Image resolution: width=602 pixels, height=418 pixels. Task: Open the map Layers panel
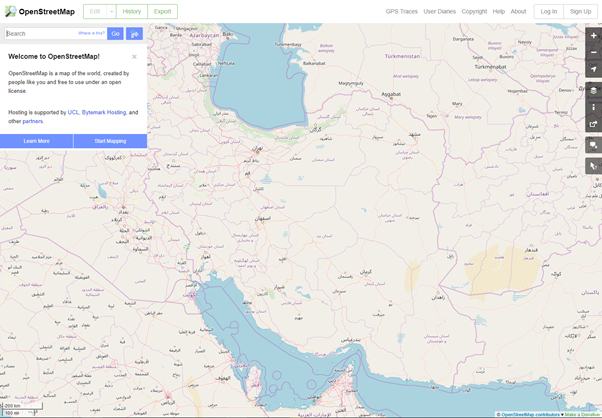pos(594,91)
